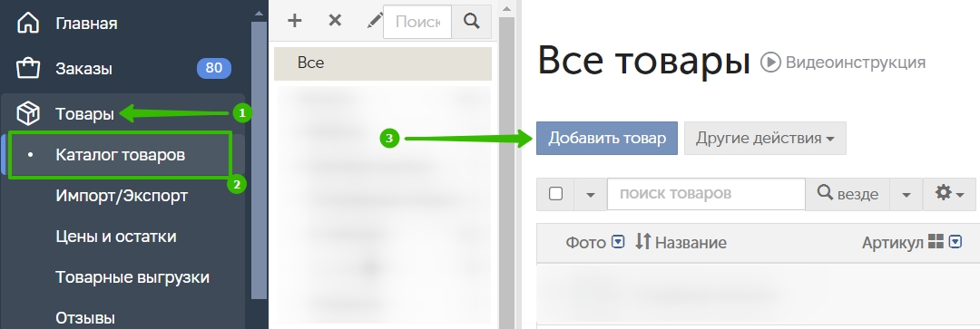The width and height of the screenshot is (980, 329).
Task: Click the Товары box icon
Action: point(28,114)
